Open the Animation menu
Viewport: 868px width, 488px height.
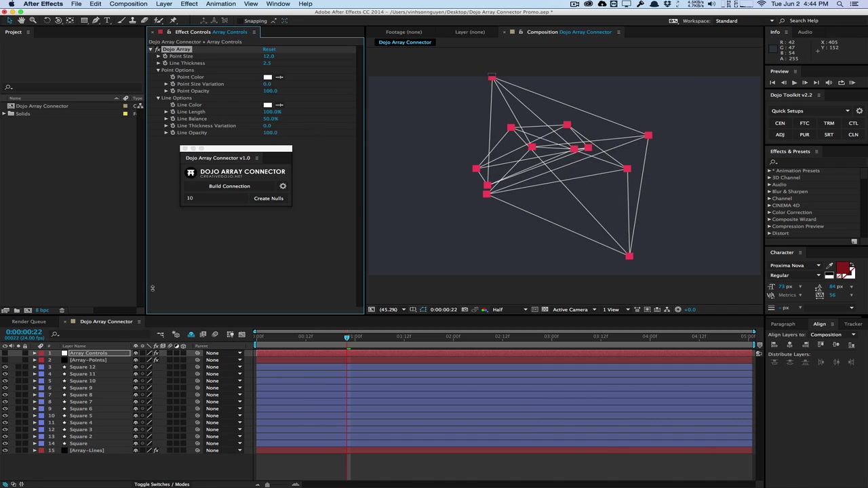point(220,4)
